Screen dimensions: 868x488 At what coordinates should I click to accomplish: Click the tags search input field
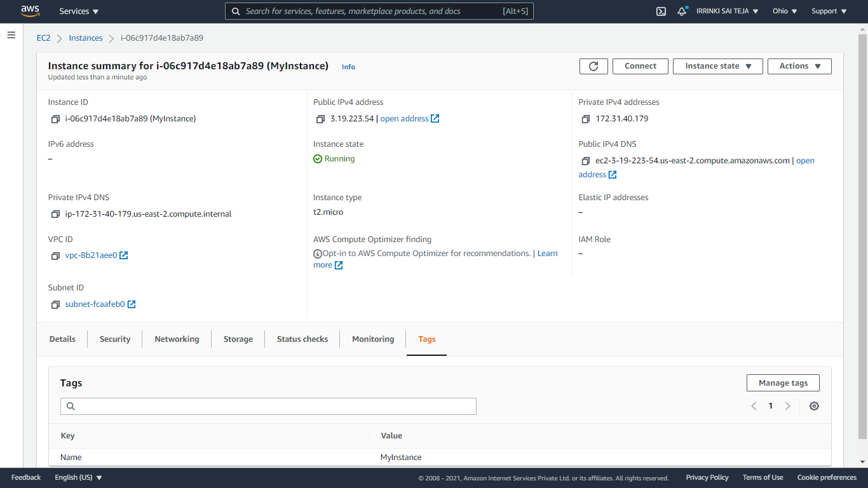point(268,406)
